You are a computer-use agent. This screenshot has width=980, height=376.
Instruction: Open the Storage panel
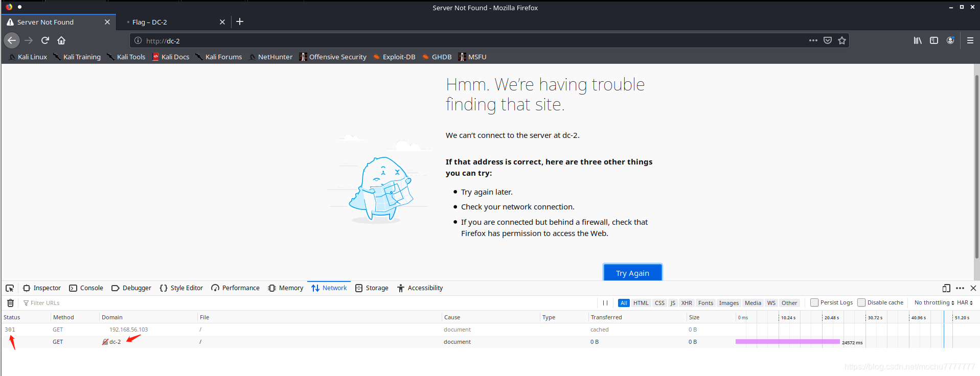372,288
